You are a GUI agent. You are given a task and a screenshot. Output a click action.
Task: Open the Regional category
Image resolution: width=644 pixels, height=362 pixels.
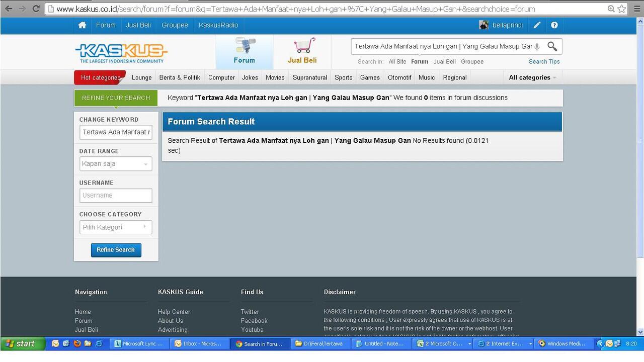(x=455, y=77)
